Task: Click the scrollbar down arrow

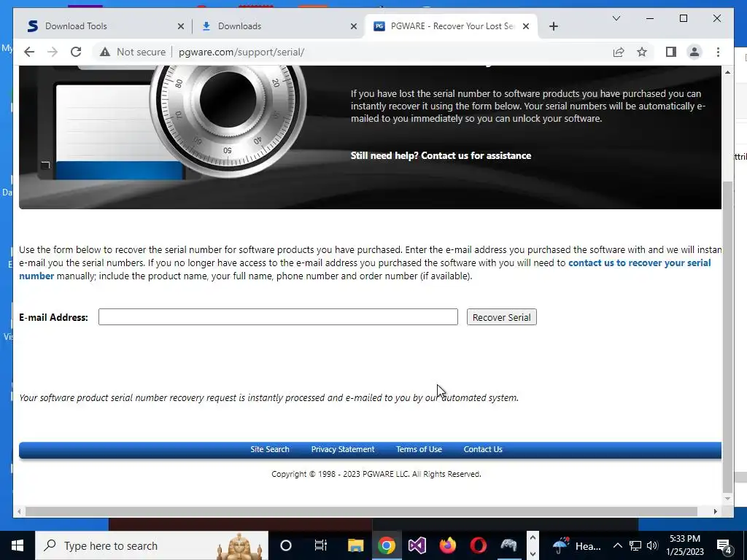Action: [x=727, y=499]
